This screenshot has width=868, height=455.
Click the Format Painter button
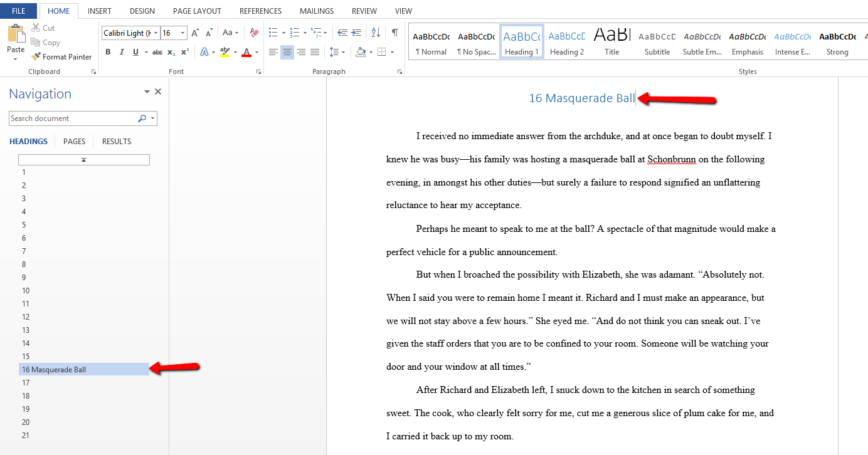tap(61, 56)
